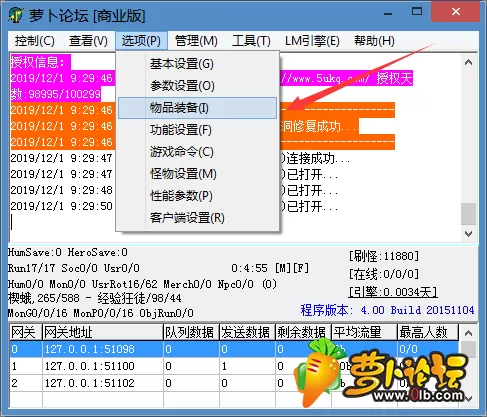Click the 队列数据 column header
Image resolution: width=487 pixels, height=417 pixels.
coord(191,332)
